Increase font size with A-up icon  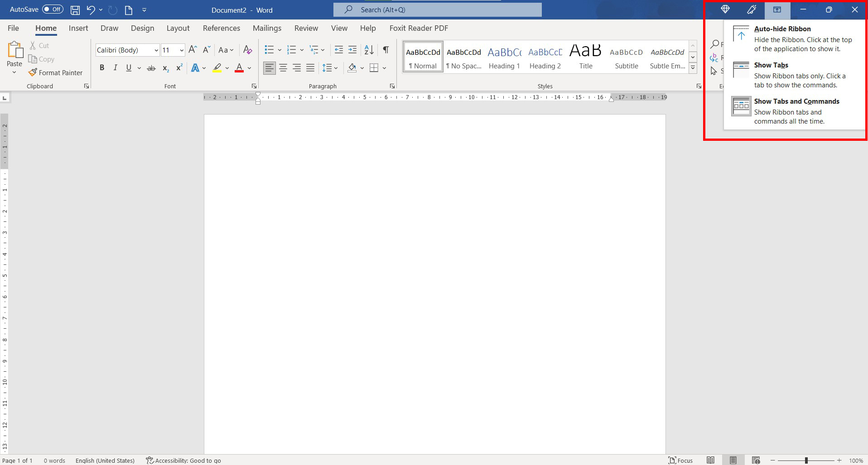click(x=193, y=50)
